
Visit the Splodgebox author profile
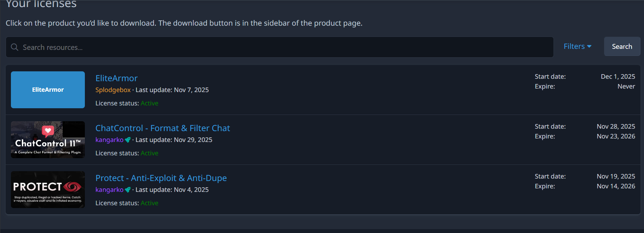click(113, 90)
